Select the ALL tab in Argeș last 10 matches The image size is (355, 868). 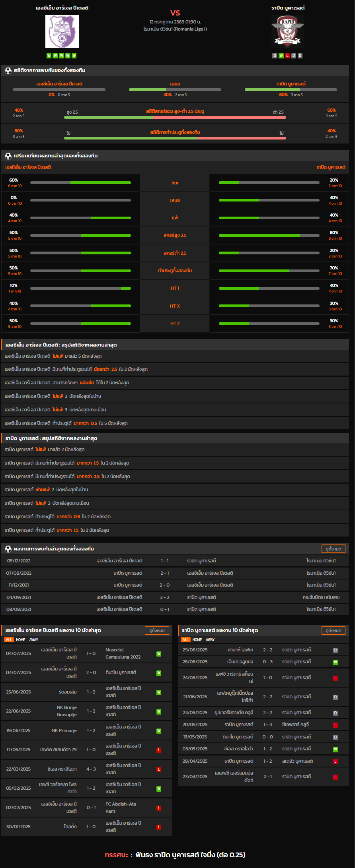(9, 640)
